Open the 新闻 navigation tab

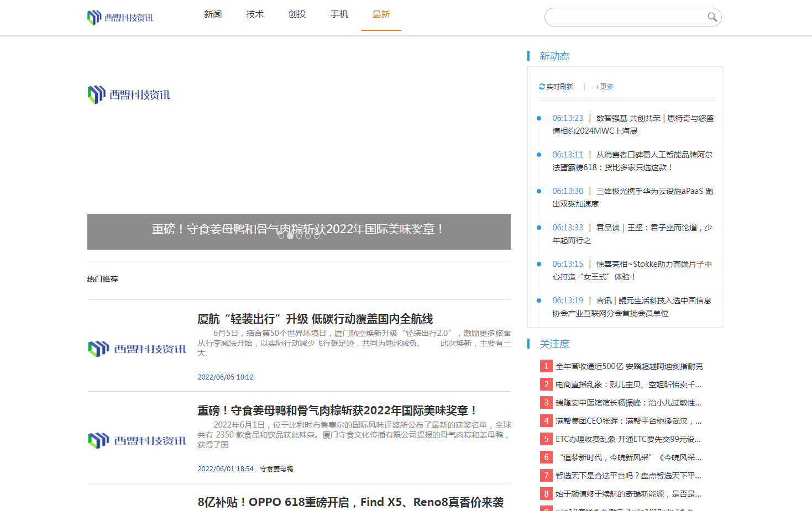[x=213, y=14]
